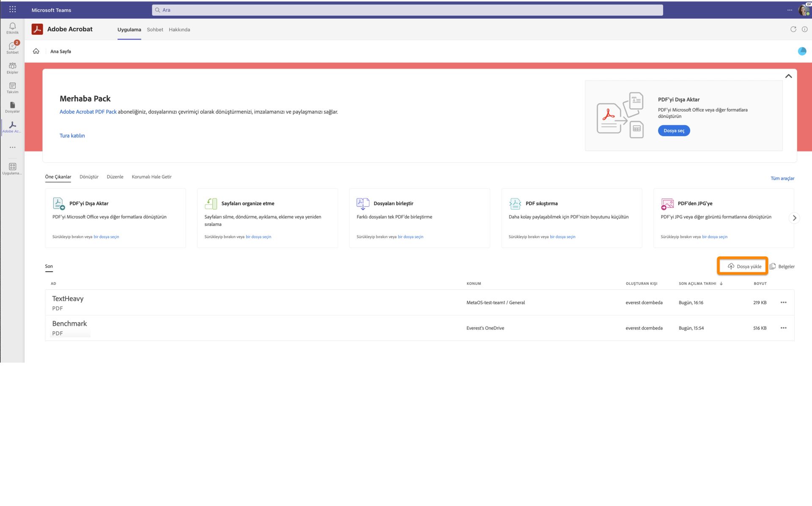Click bir dosya seçin under PDF sıkıştırma
812x506 pixels.
click(562, 237)
